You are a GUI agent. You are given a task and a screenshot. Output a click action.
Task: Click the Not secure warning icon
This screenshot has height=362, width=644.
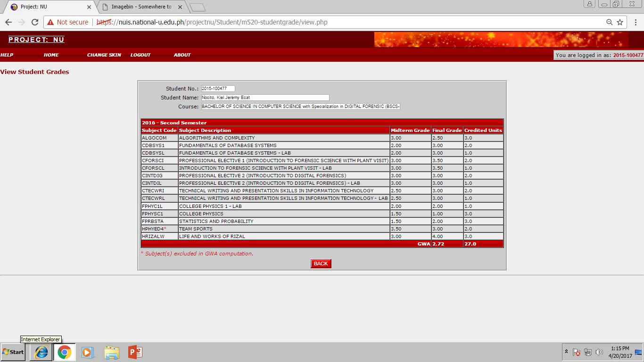click(x=50, y=22)
